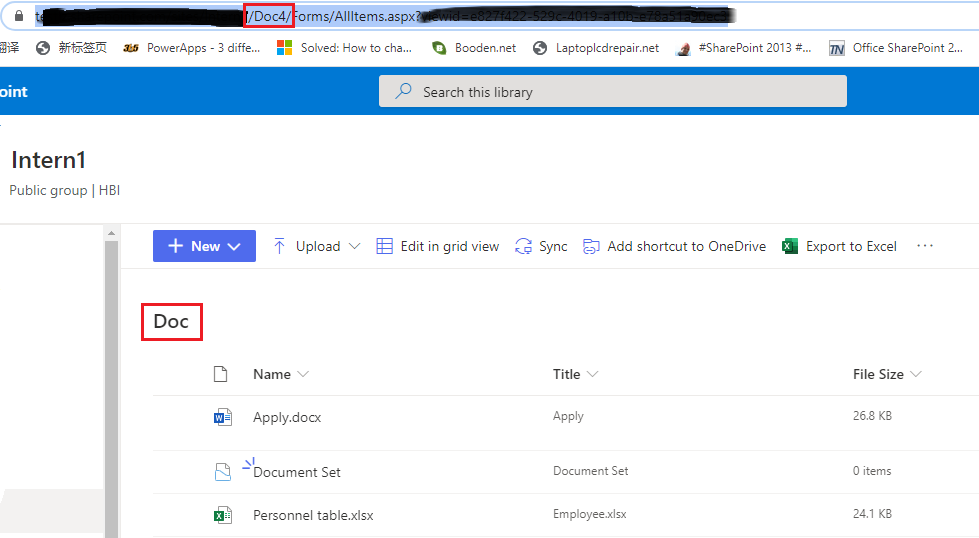979x538 pixels.
Task: Expand the Title column dropdown chevron
Action: click(x=593, y=374)
